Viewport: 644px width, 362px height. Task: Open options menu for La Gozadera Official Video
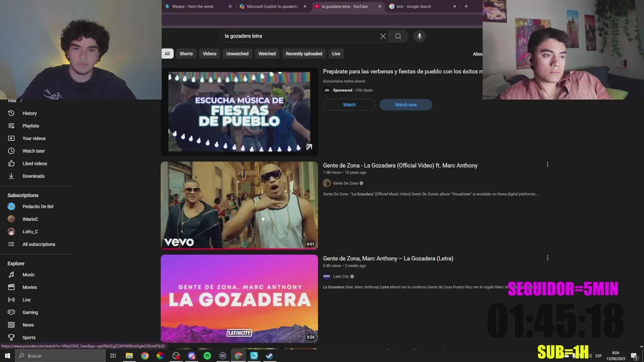(x=547, y=164)
